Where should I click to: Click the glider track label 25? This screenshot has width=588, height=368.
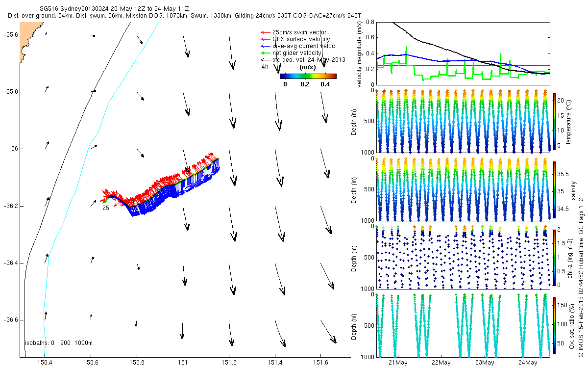pos(105,208)
